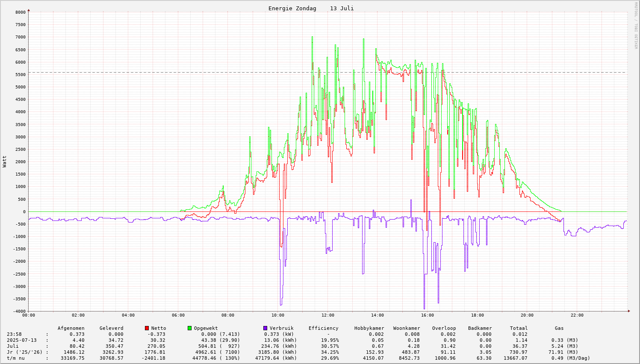
Task: Select the Geleverd column header
Action: pos(111,328)
